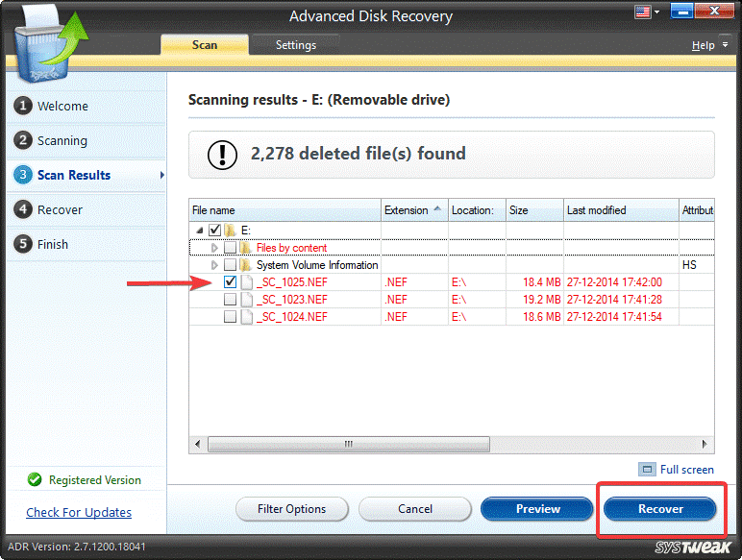Click the US flag language icon

click(642, 12)
